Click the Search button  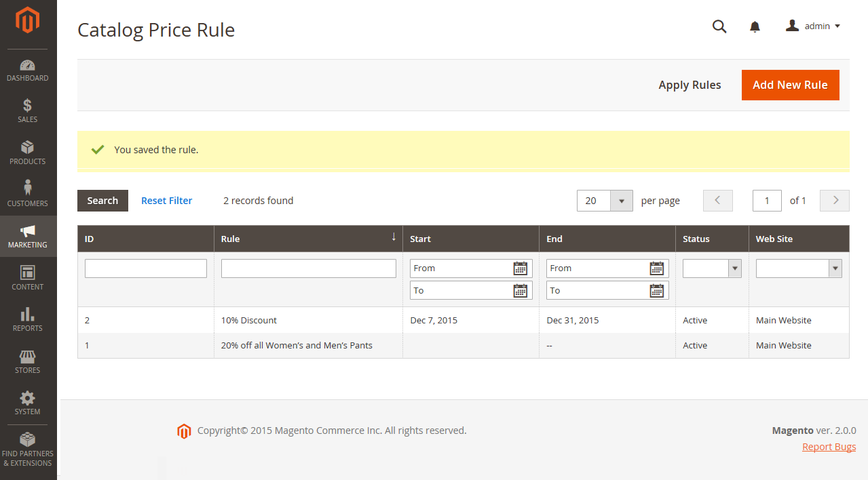(102, 201)
